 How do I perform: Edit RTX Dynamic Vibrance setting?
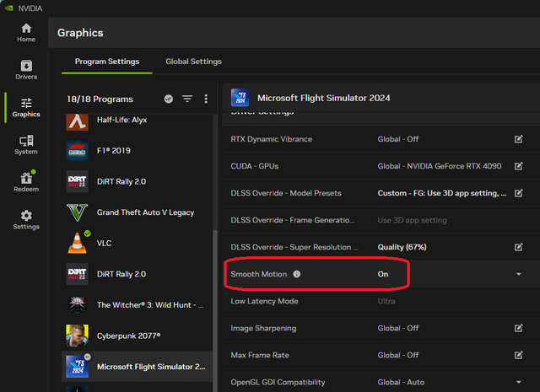click(519, 139)
